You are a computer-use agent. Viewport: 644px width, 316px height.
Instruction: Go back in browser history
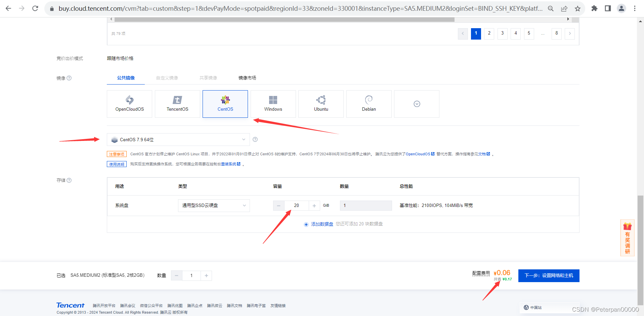[x=8, y=8]
